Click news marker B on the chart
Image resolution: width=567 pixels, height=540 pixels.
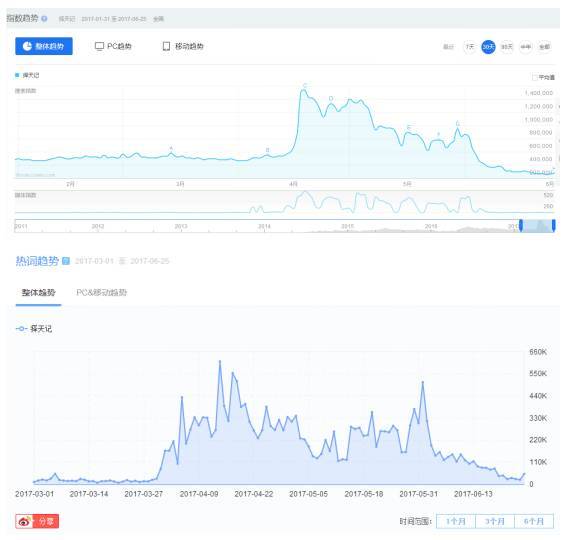(x=268, y=150)
